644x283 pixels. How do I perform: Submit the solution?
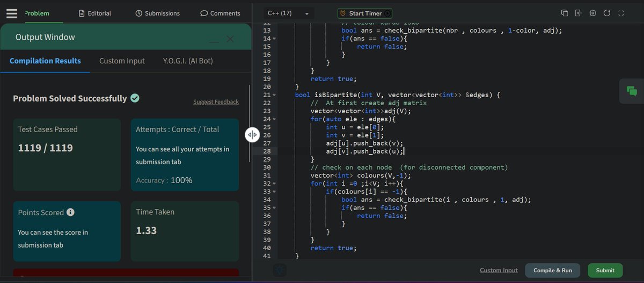coord(605,270)
